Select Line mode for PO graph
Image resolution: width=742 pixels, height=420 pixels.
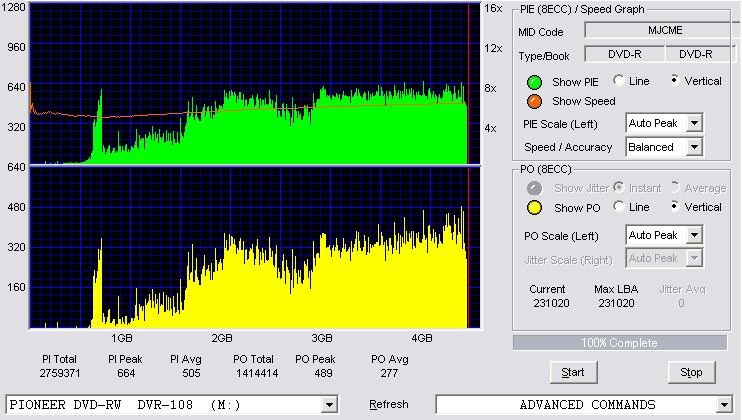618,206
